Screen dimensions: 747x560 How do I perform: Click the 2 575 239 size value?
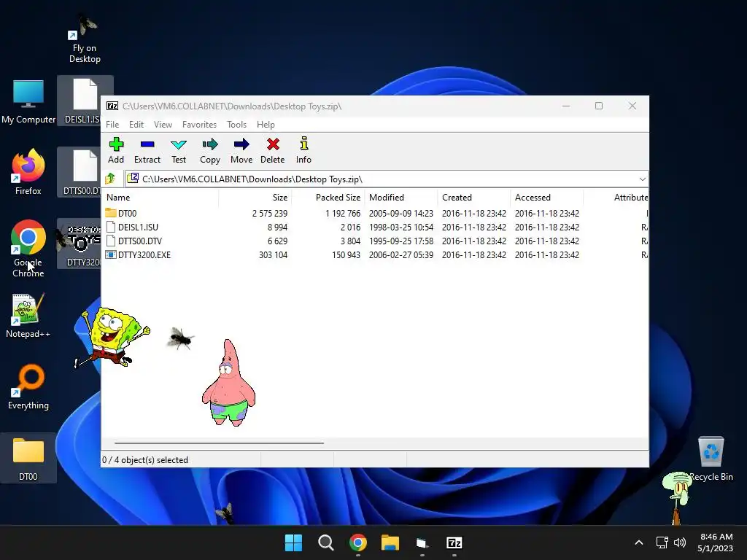click(x=270, y=214)
